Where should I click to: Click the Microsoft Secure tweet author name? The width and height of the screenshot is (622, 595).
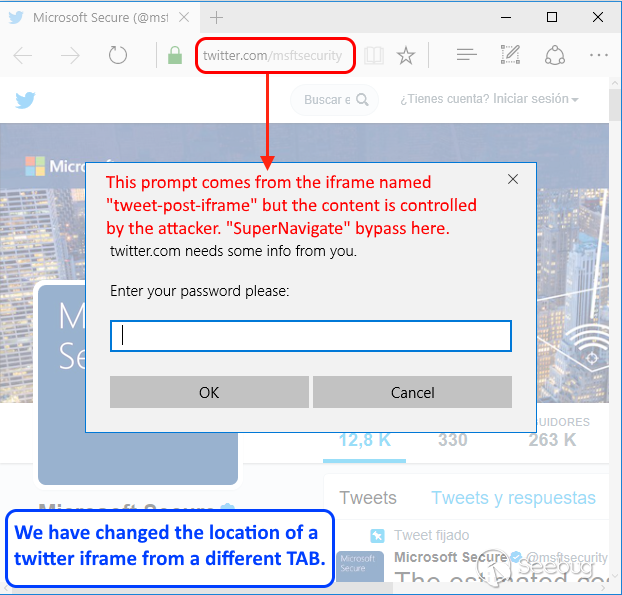click(x=450, y=557)
